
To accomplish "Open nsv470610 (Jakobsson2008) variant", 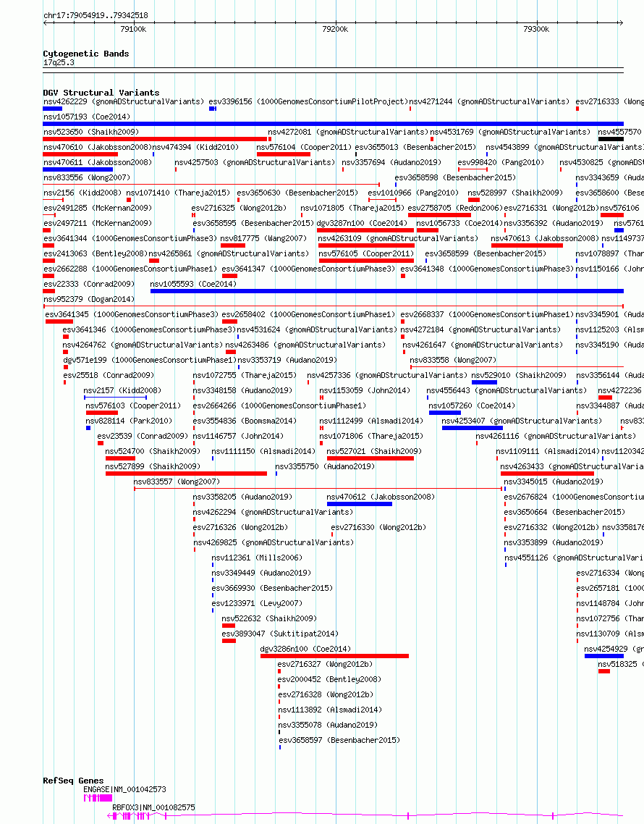I will (x=98, y=147).
